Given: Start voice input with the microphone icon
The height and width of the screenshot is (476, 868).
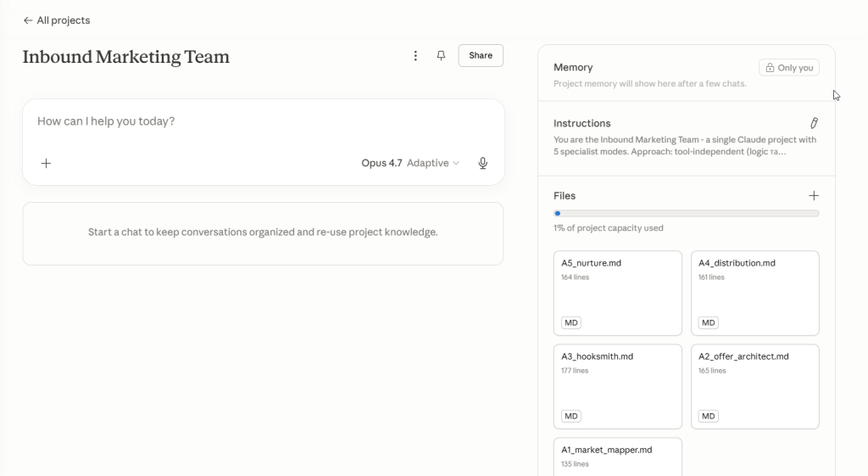Looking at the screenshot, I should click(x=482, y=163).
